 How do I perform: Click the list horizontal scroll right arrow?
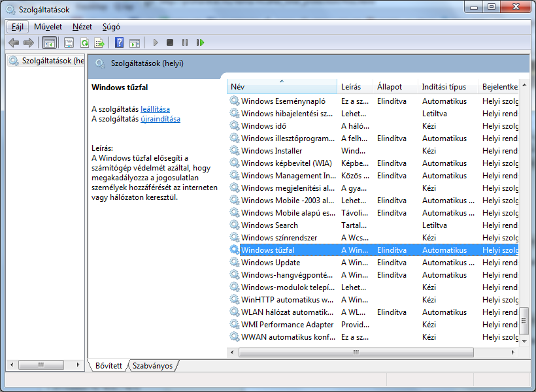[x=512, y=352]
